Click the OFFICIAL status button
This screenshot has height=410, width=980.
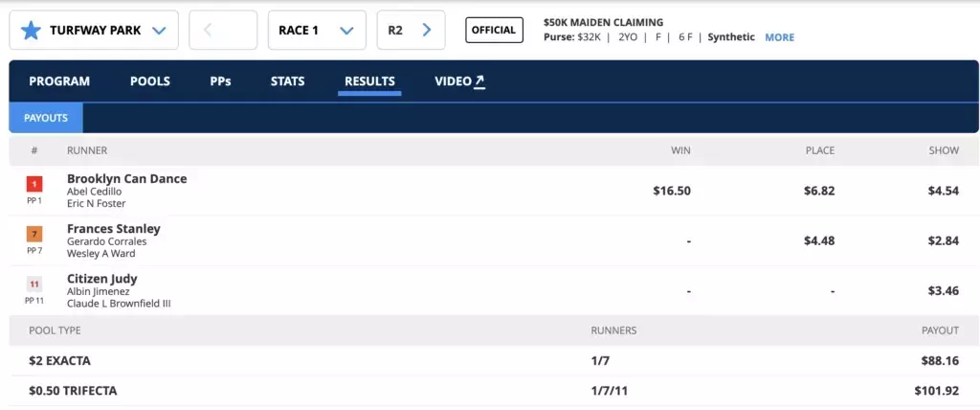tap(494, 31)
